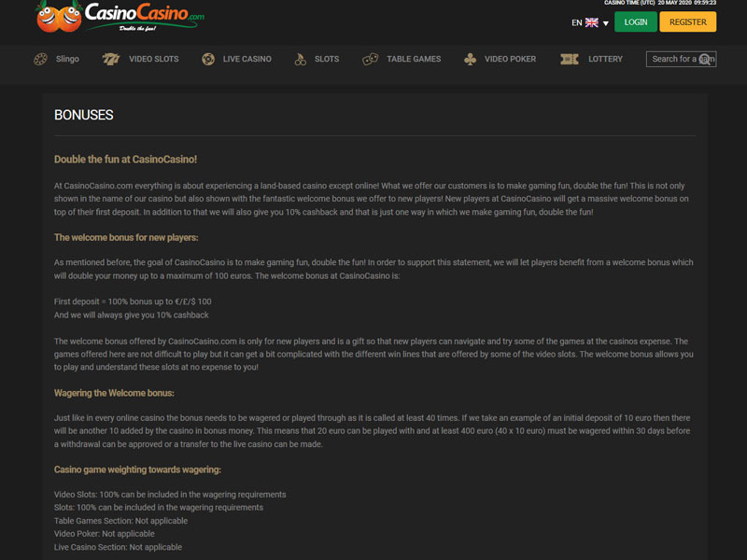Screen dimensions: 747x560
Task: Click the Video Slots 777 icon
Action: point(110,59)
